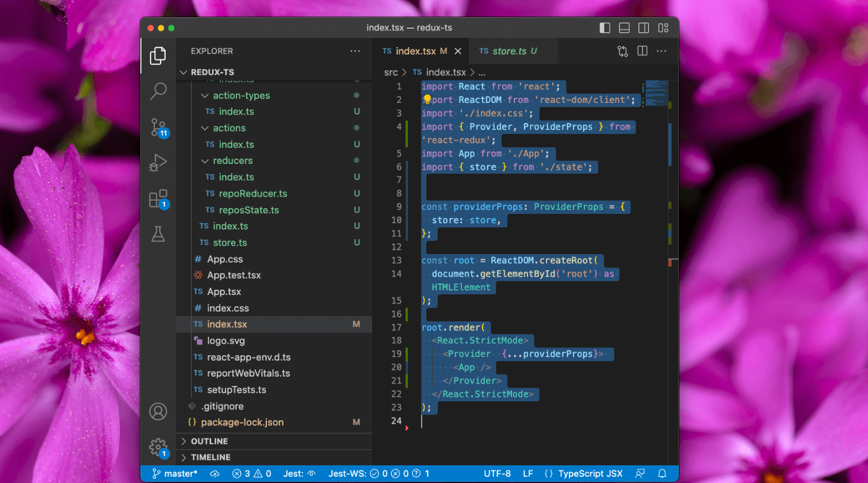Open index.css file
The height and width of the screenshot is (483, 868).
coord(228,308)
